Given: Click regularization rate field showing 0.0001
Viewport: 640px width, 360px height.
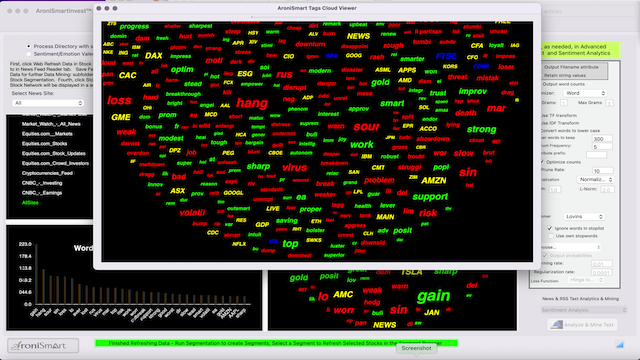Looking at the screenshot, I should point(602,273).
